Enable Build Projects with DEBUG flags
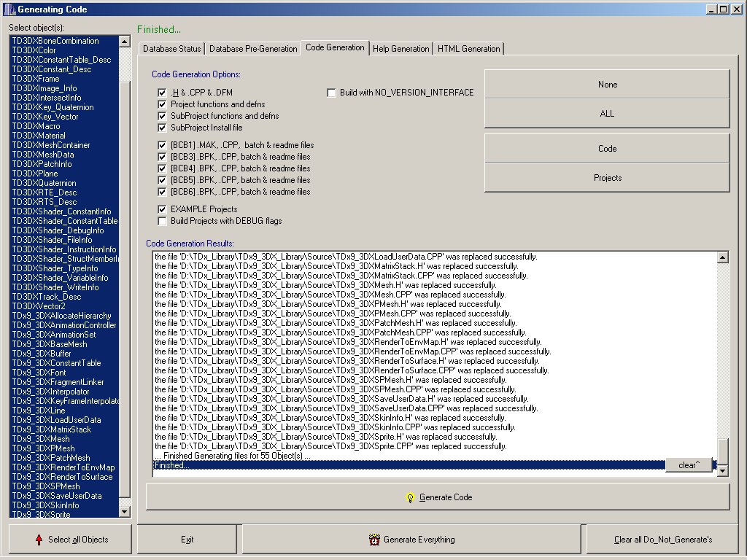 tap(162, 221)
